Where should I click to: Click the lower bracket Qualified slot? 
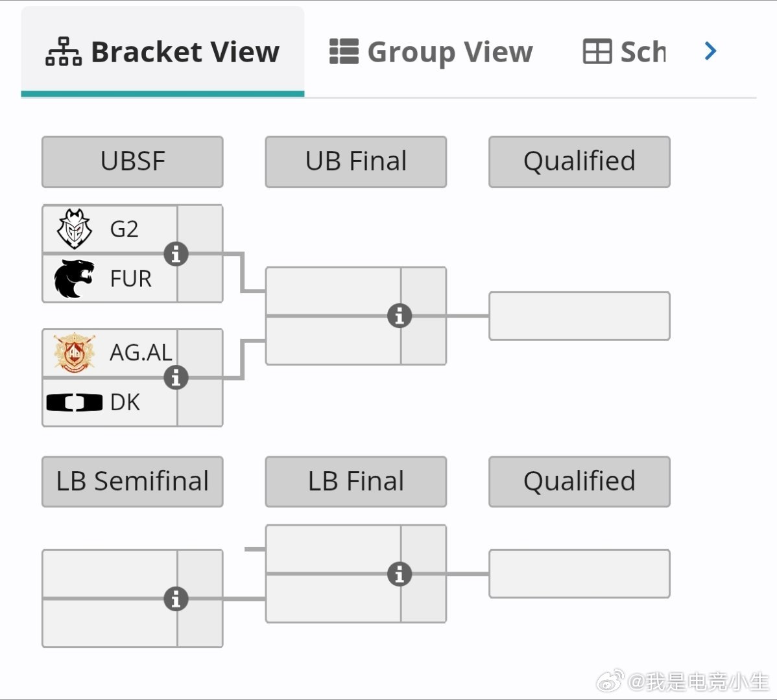tap(579, 574)
